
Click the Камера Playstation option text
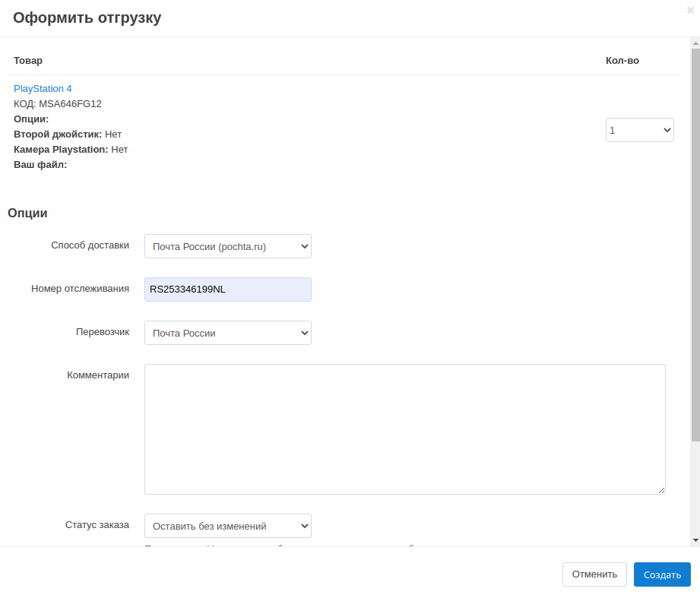[71, 150]
